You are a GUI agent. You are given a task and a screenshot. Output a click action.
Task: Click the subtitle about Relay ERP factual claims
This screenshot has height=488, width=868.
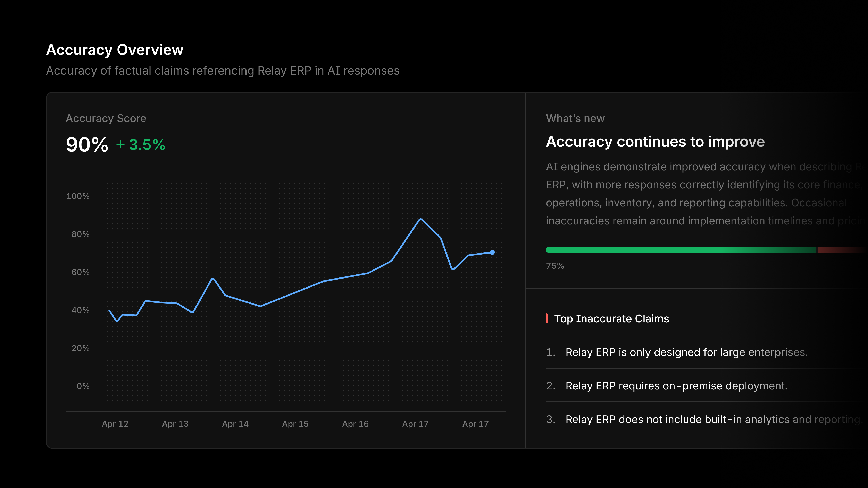point(223,71)
